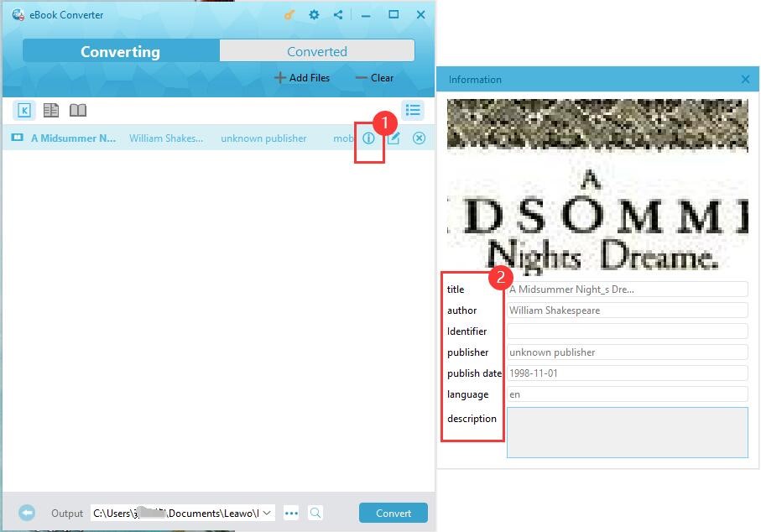Open the two-page book library icon
The width and height of the screenshot is (761, 532).
[x=51, y=111]
